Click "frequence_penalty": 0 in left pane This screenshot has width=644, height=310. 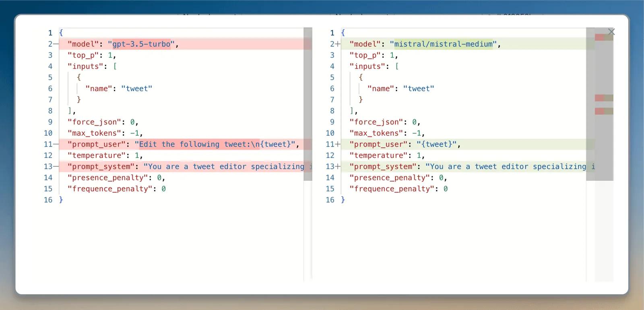point(117,189)
